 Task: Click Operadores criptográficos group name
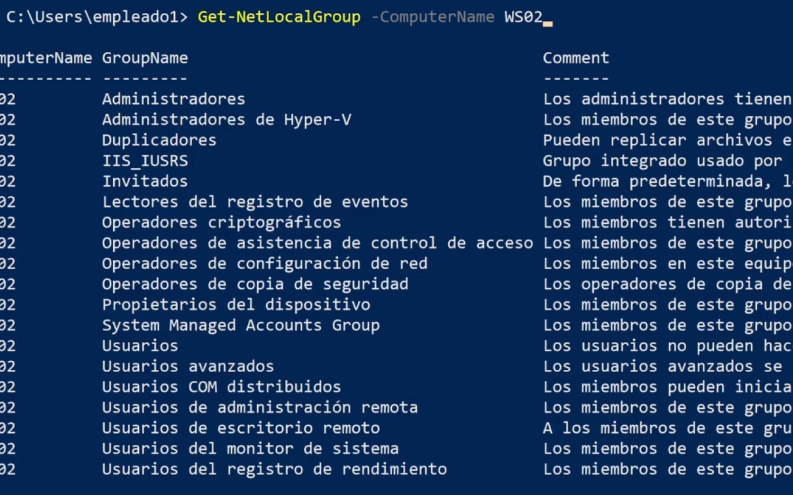click(222, 222)
